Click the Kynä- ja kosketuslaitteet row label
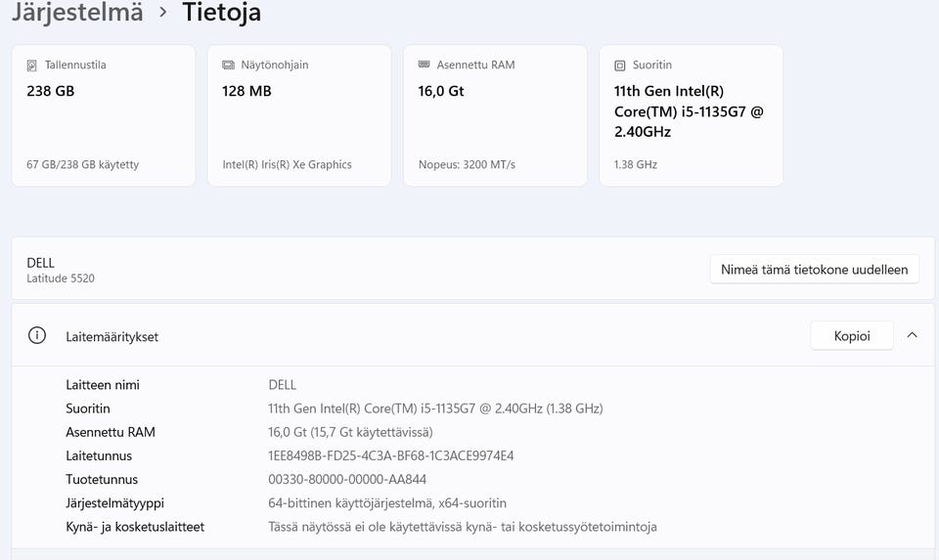 (x=135, y=527)
